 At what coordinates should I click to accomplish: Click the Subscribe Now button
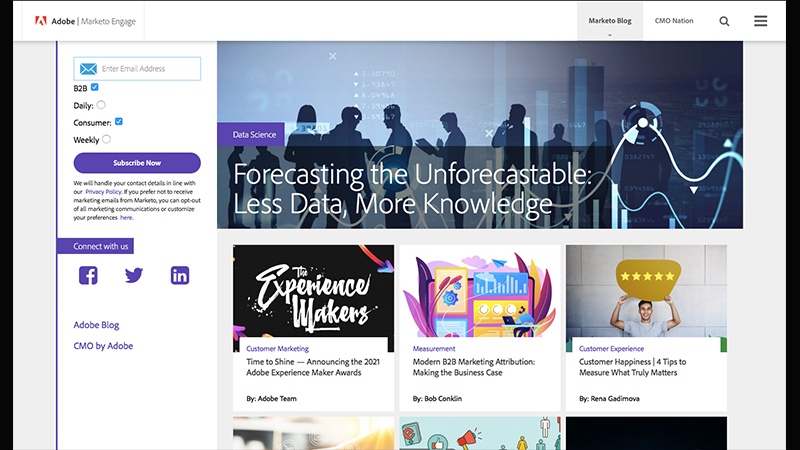pyautogui.click(x=137, y=163)
